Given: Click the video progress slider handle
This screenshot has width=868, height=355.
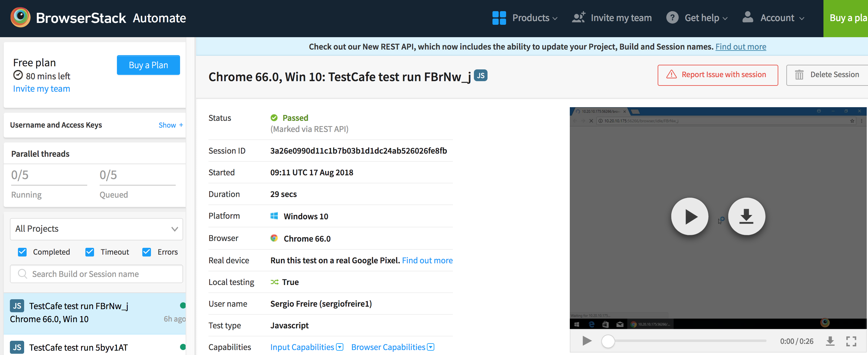Looking at the screenshot, I should (x=608, y=341).
